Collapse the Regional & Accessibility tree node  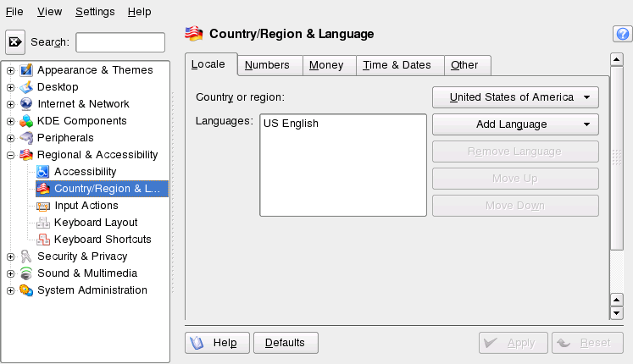(x=10, y=155)
